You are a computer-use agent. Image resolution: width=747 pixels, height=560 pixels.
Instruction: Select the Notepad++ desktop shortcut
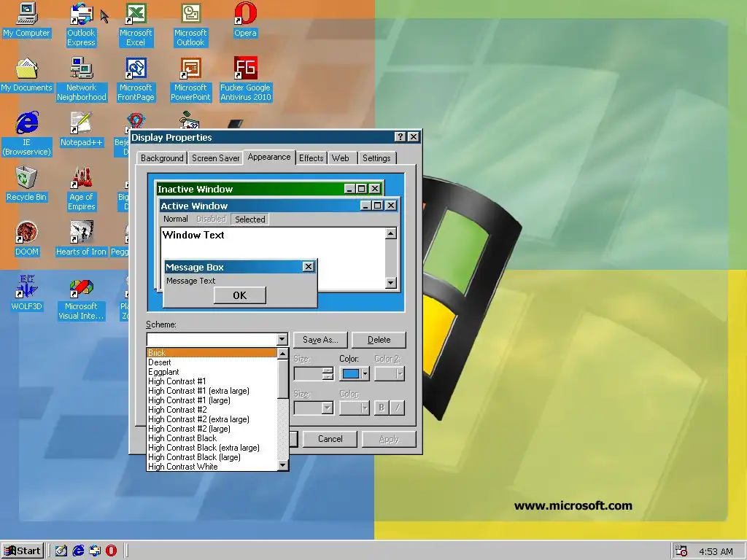point(81,130)
